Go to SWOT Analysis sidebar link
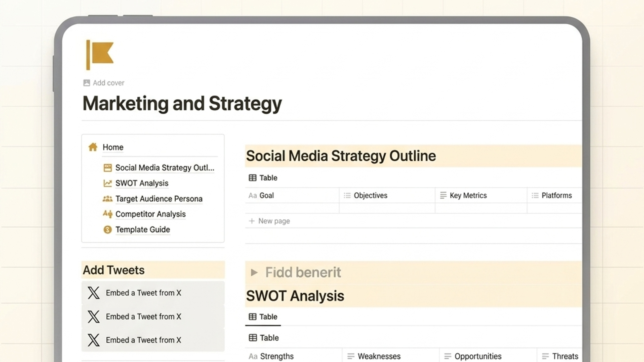The image size is (644, 362). coord(142,183)
